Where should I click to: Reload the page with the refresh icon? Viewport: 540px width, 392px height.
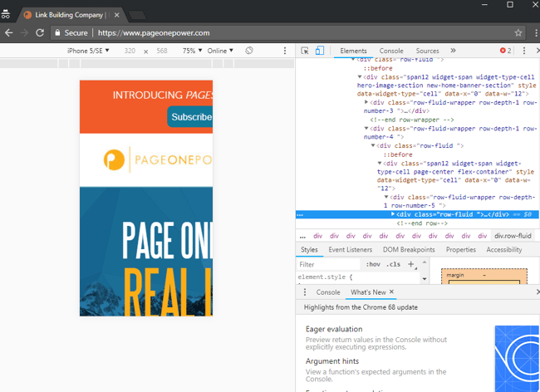[40, 33]
